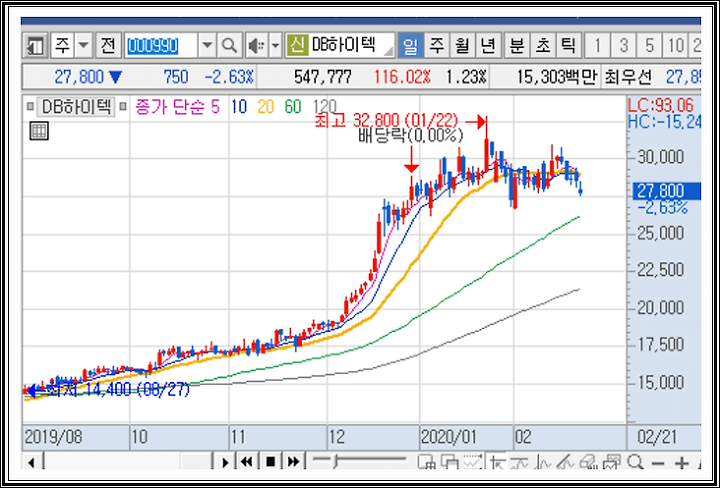
Task: Click the turnover value 1.23%
Action: pyautogui.click(x=465, y=77)
